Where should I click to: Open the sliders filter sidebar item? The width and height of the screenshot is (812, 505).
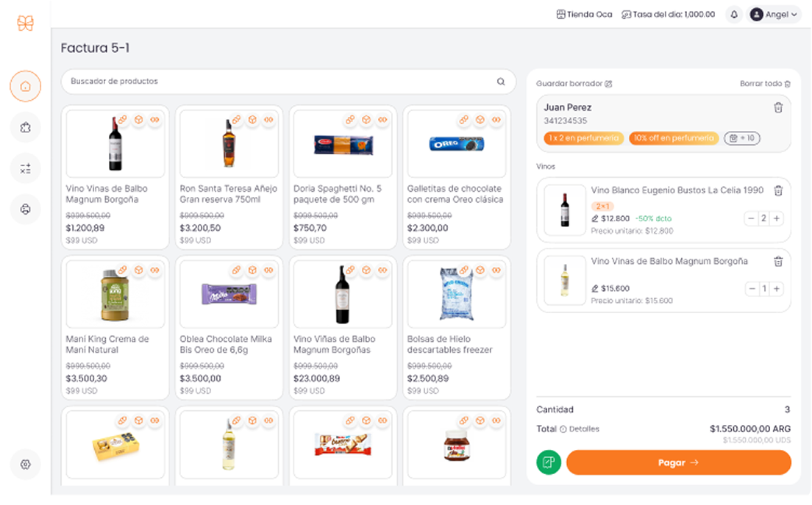click(26, 168)
